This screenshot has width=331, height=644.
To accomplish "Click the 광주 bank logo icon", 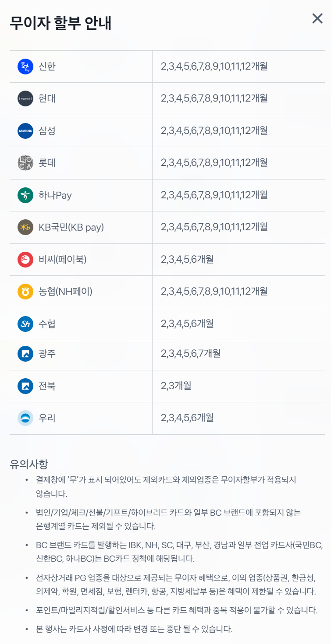I will pos(25,354).
